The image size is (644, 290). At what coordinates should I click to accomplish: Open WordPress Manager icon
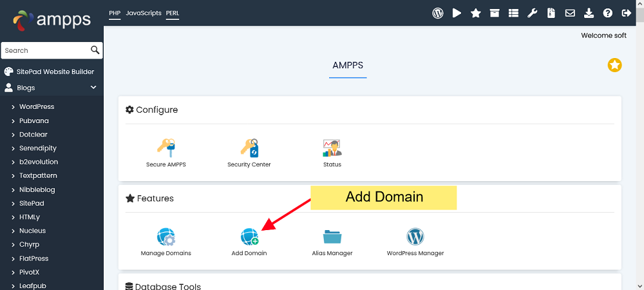415,237
